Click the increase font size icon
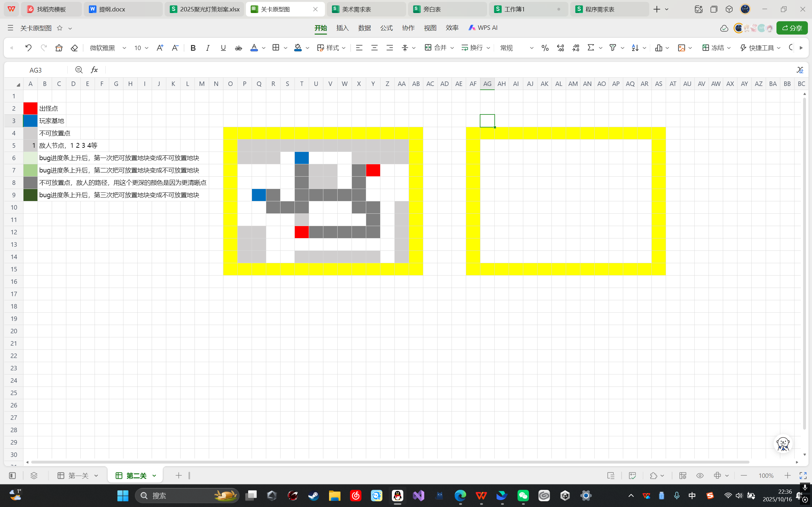The height and width of the screenshot is (507, 812). click(x=160, y=48)
